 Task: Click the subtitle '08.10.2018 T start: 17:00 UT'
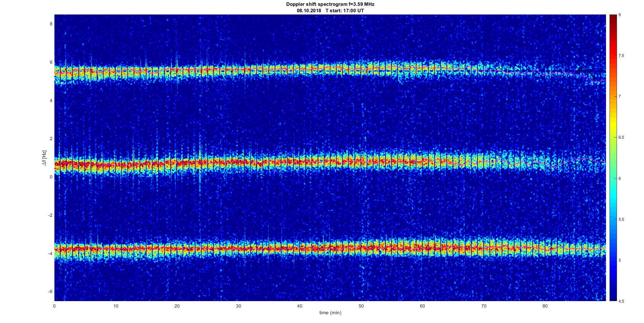pyautogui.click(x=330, y=10)
